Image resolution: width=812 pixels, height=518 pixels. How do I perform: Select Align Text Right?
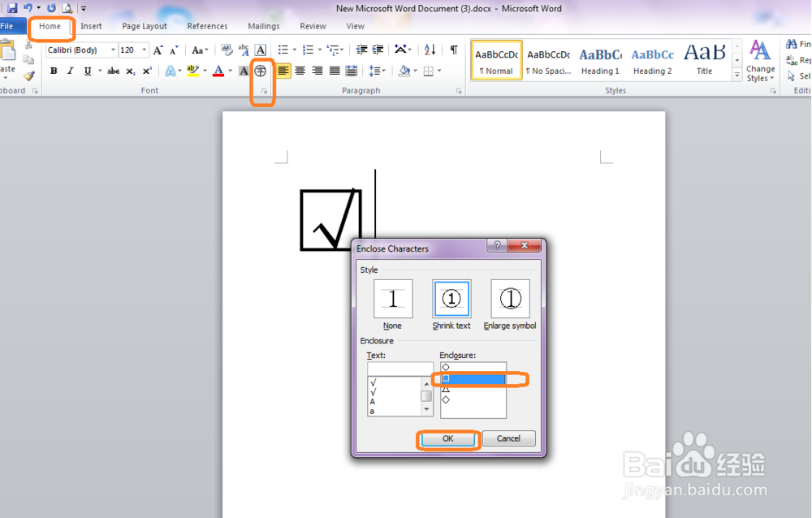coord(317,71)
